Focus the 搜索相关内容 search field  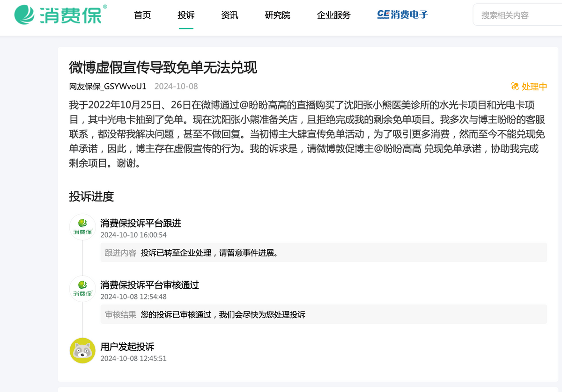pyautogui.click(x=518, y=15)
